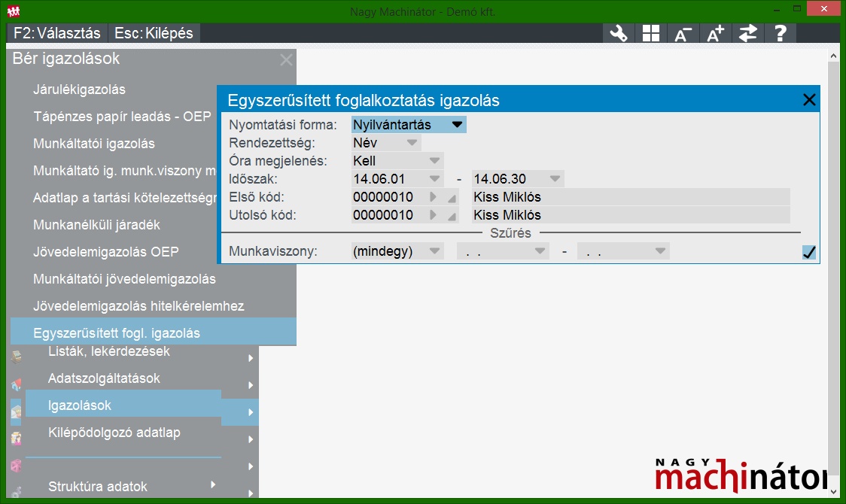
Task: Open the Struktúra adatok menu item
Action: click(x=98, y=487)
